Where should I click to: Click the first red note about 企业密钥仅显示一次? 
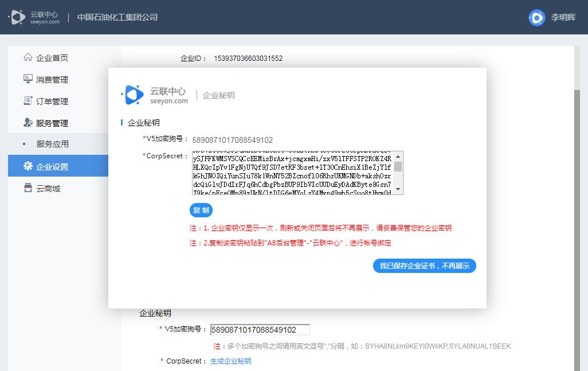point(320,228)
